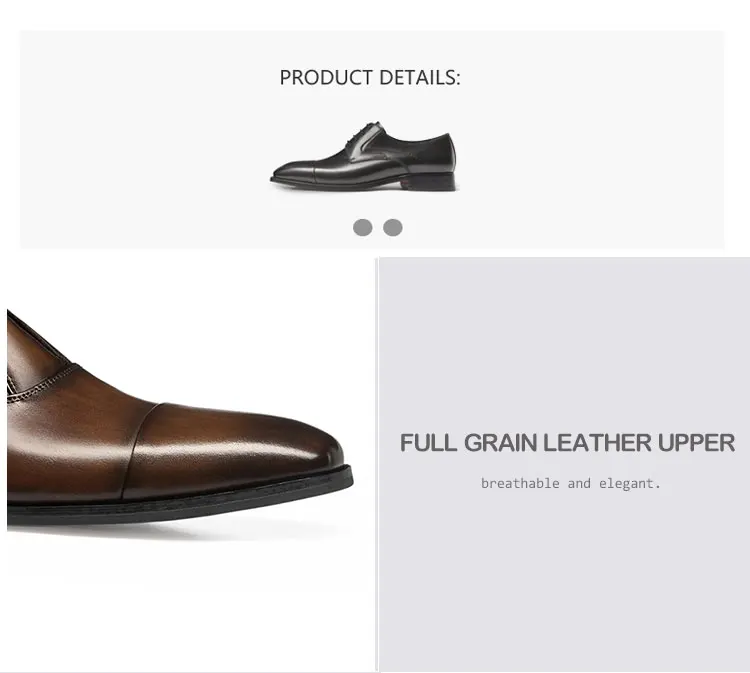Select the first gray carousel dot

point(363,227)
